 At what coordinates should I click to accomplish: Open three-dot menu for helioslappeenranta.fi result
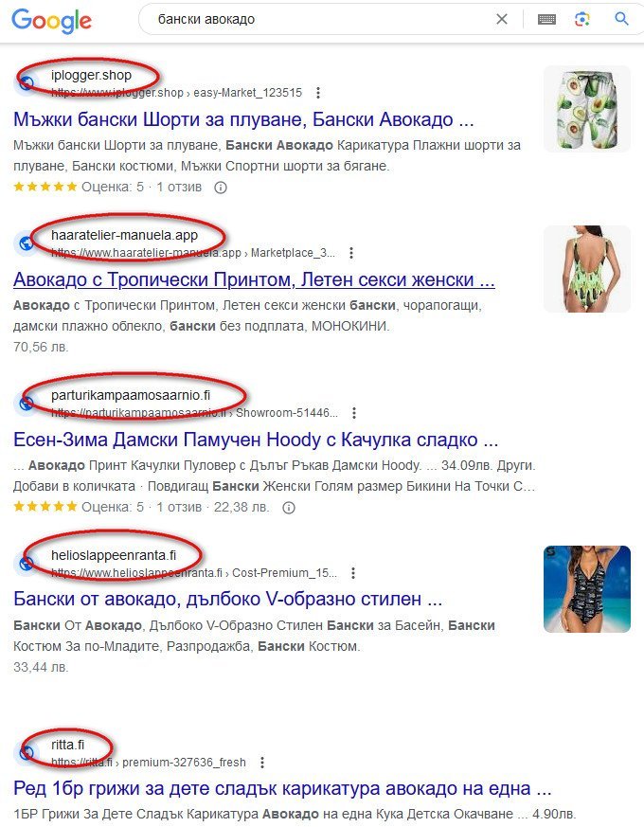pos(353,573)
